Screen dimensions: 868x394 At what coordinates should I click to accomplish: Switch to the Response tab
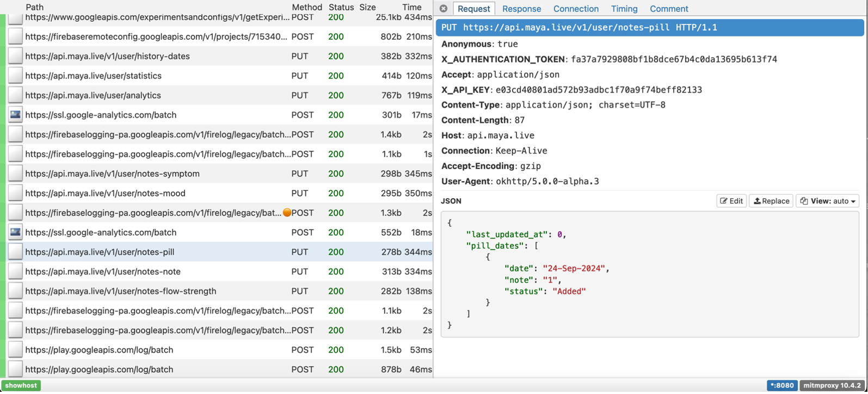click(521, 9)
